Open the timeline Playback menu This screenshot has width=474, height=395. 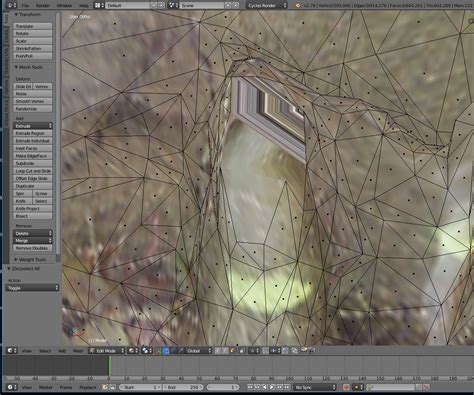88,387
